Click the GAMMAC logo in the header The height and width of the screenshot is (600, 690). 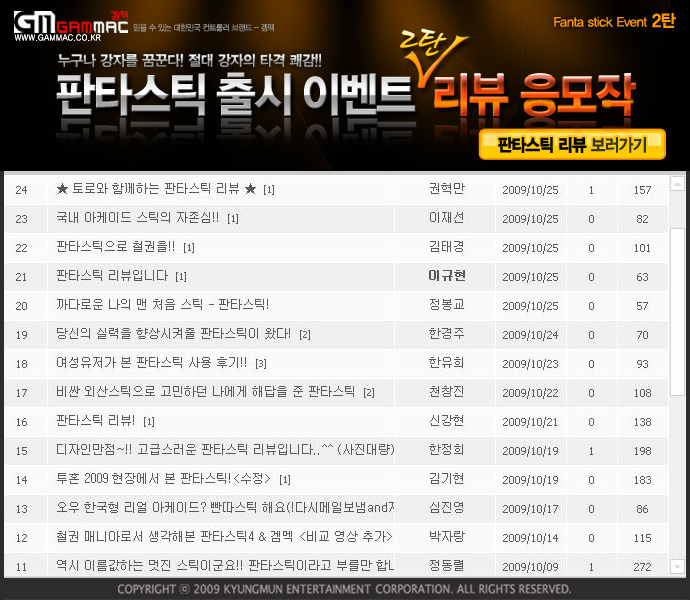pos(71,22)
